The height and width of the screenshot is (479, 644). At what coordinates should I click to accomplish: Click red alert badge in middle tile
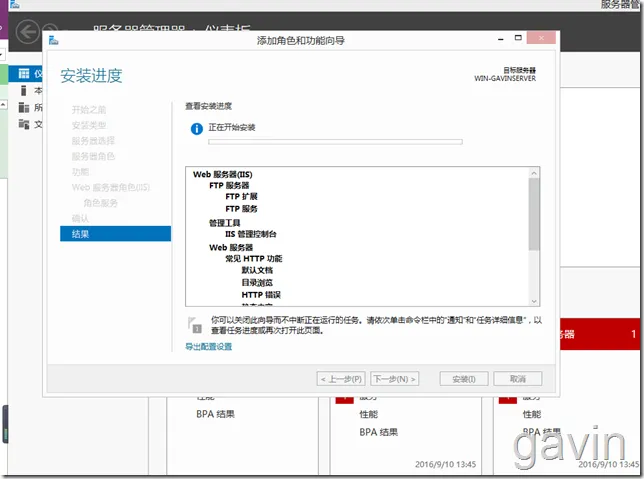click(344, 400)
